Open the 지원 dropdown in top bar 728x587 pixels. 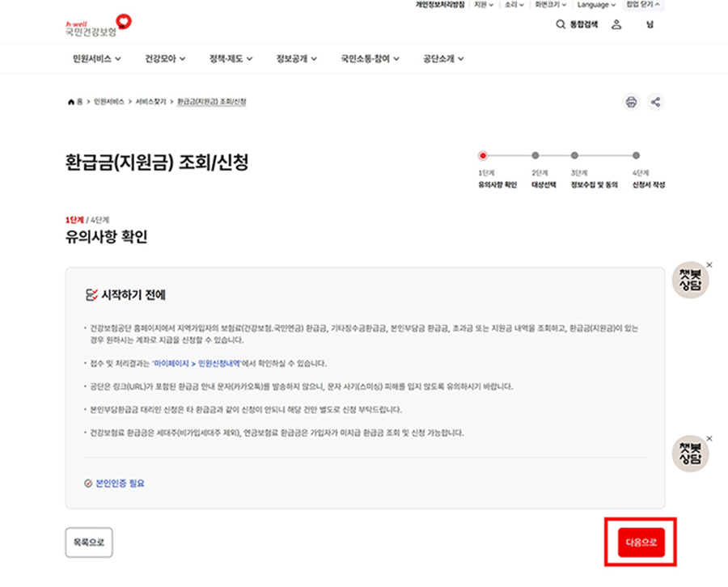[484, 5]
